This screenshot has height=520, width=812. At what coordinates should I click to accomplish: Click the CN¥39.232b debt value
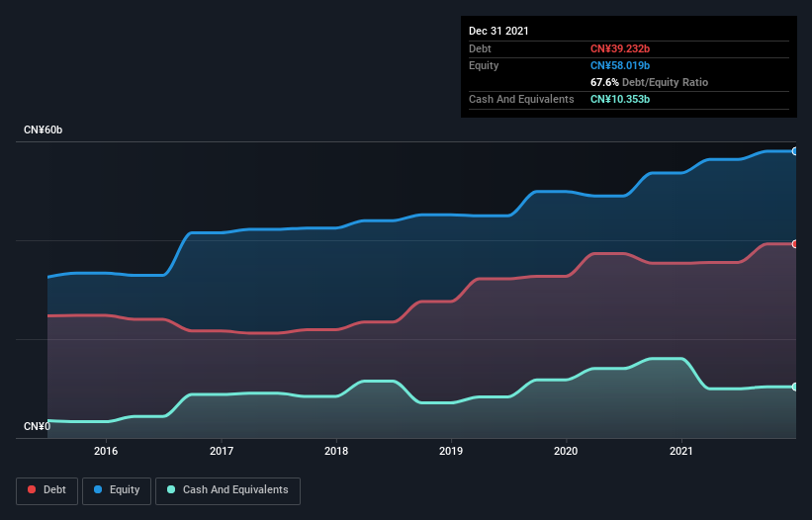(x=620, y=48)
